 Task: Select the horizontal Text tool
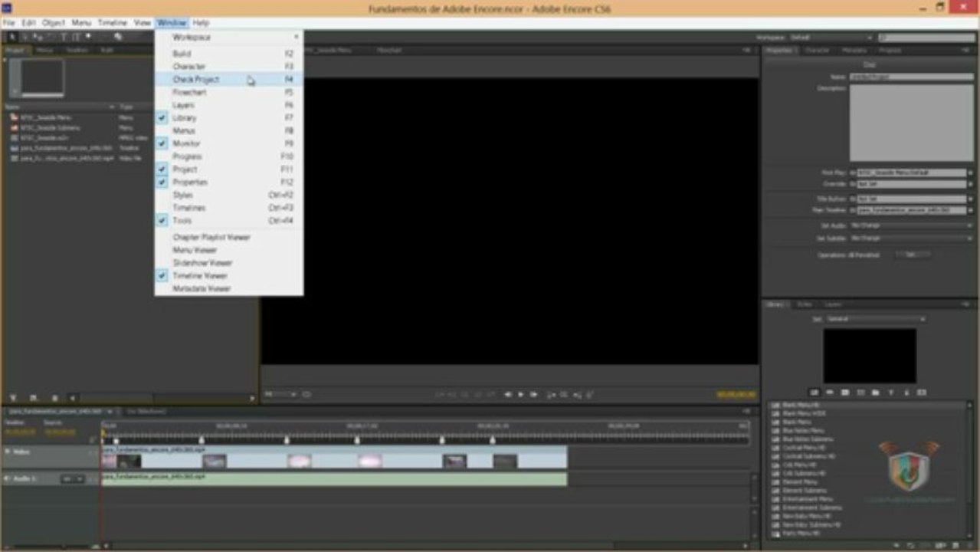coord(64,36)
